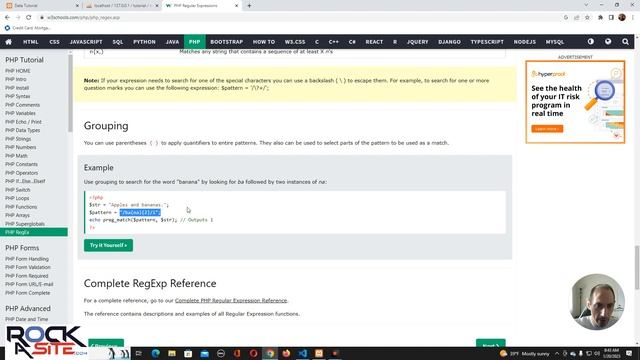Open the DJANGO menu item
Screen dimensions: 640x360
(x=449, y=42)
